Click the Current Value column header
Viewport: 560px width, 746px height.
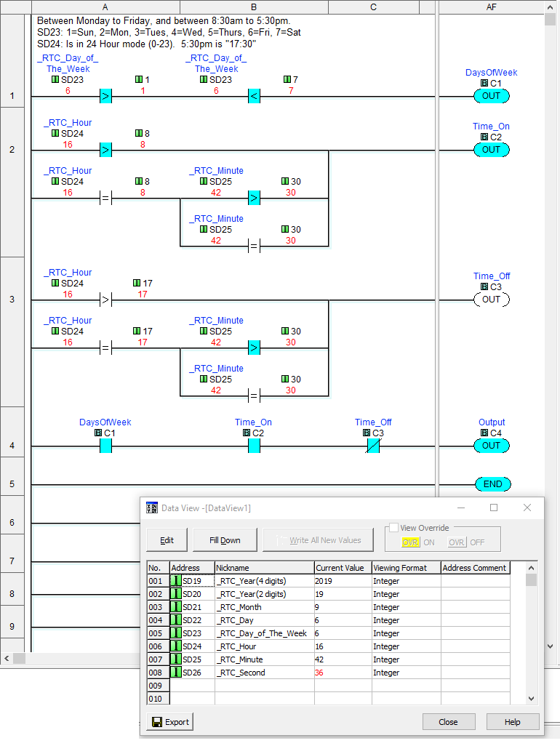click(343, 568)
